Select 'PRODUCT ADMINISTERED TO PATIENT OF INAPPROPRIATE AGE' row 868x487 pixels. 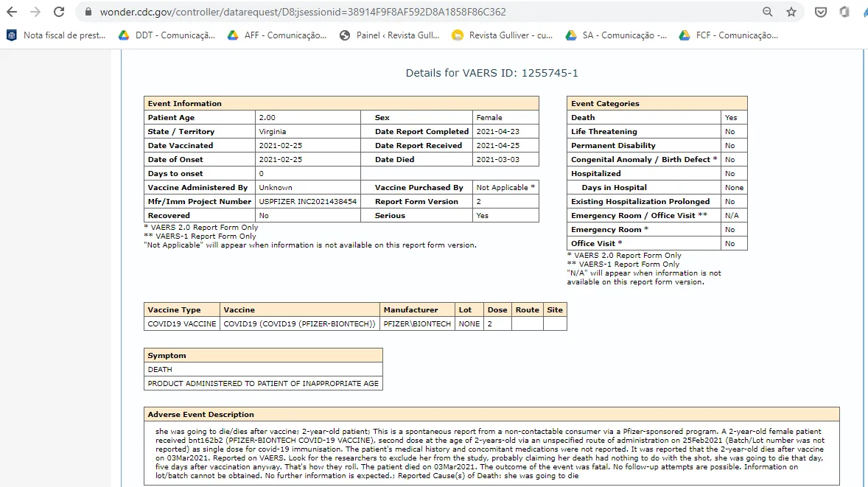point(263,384)
